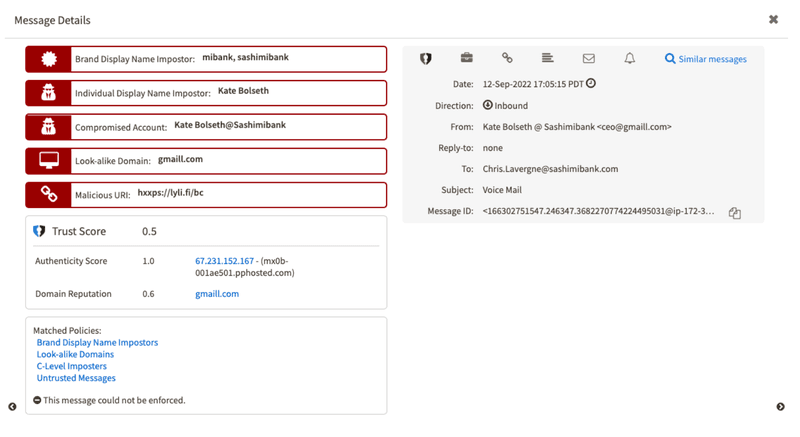Image resolution: width=800 pixels, height=437 pixels.
Task: Open IP address 67.231.152.167 link
Action: (x=224, y=261)
